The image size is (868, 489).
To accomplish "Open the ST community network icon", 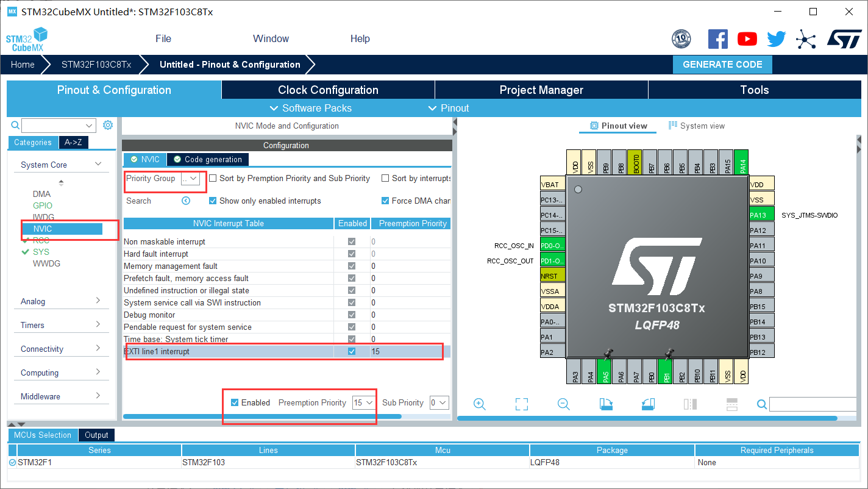I will pos(806,39).
